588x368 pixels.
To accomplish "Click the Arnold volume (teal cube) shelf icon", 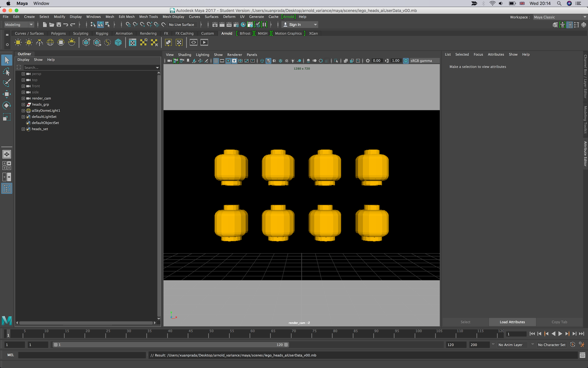I will tap(118, 42).
